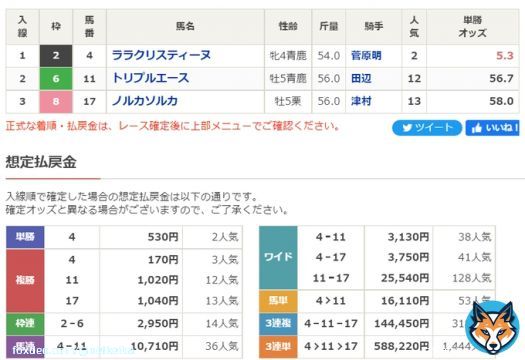This screenshot has width=525, height=360.
Task: Click win odds value 58.0
Action: click(501, 101)
